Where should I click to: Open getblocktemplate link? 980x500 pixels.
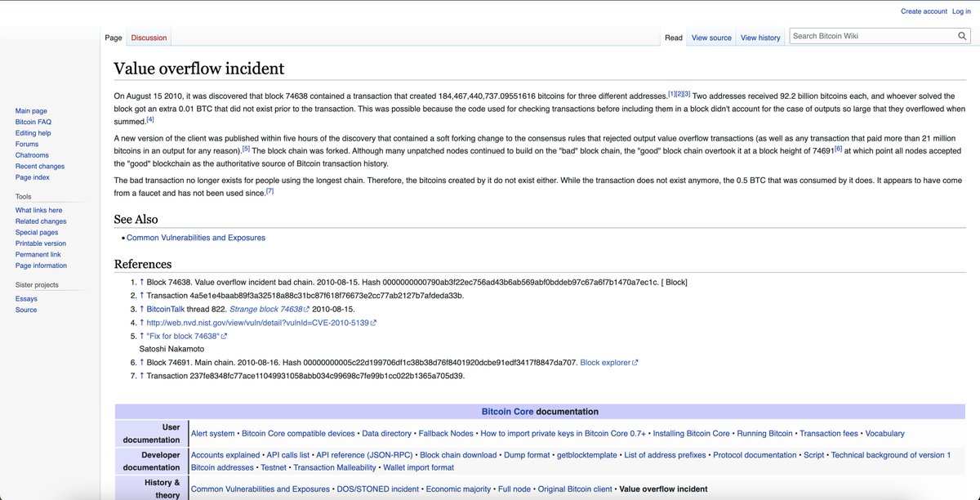pyautogui.click(x=586, y=455)
